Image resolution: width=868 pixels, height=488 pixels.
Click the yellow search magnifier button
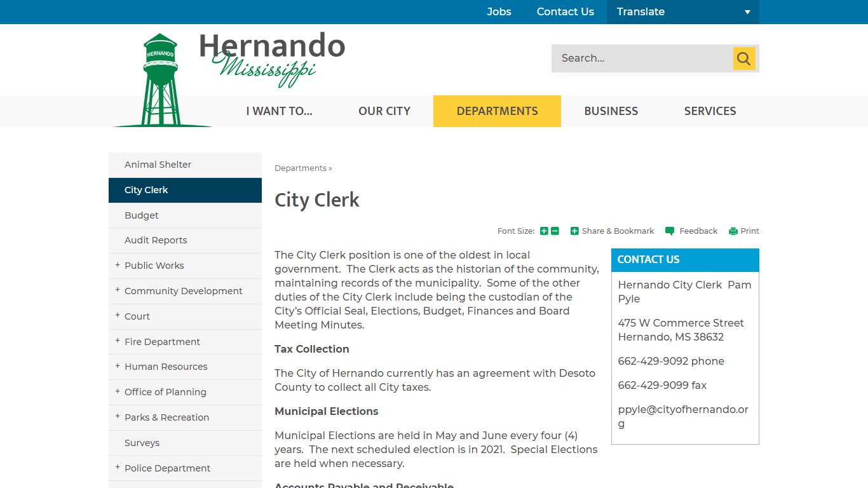(x=744, y=58)
